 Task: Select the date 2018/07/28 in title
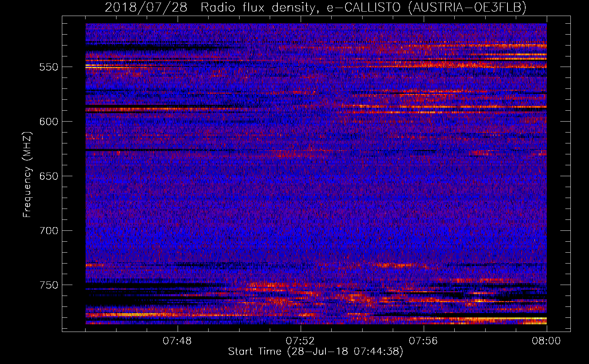click(x=146, y=7)
